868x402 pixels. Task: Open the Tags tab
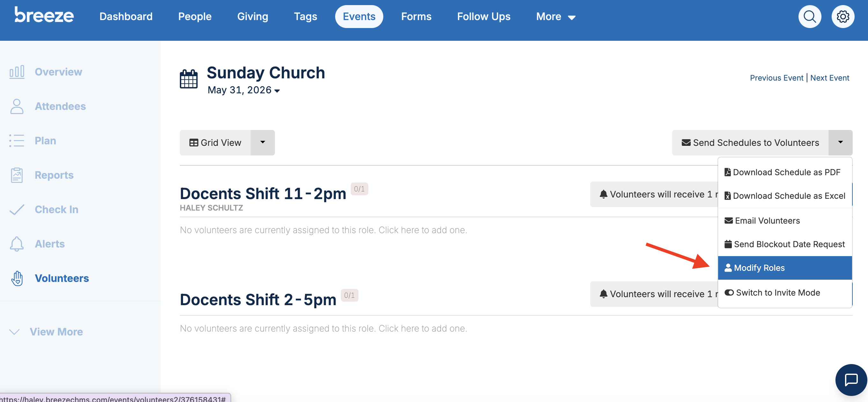click(305, 17)
